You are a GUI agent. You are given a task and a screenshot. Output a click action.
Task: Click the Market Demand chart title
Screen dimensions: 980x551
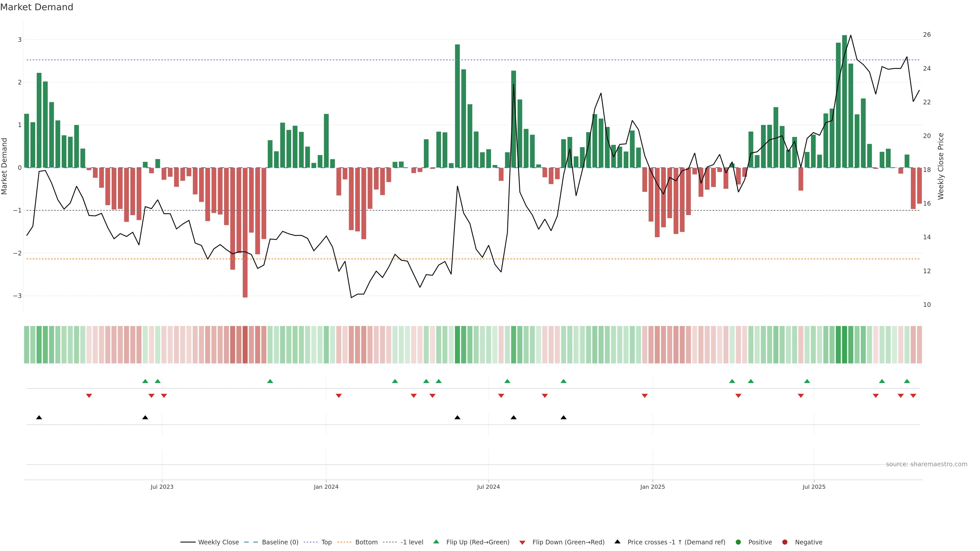pyautogui.click(x=36, y=7)
